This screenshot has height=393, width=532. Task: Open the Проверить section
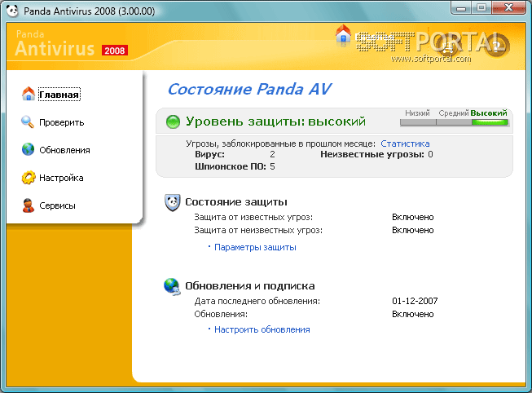tap(61, 122)
